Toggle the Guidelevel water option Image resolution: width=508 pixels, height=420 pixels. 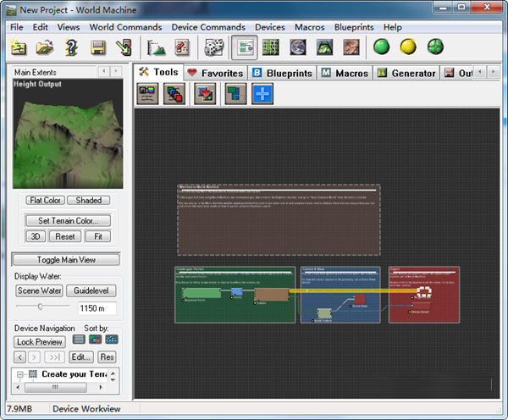coord(91,290)
